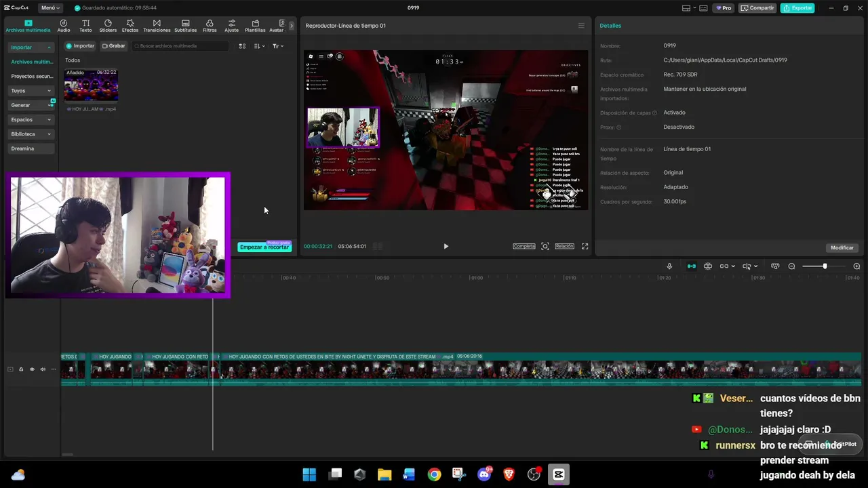868x488 pixels.
Task: Switch to the Audio tab
Action: [x=64, y=26]
